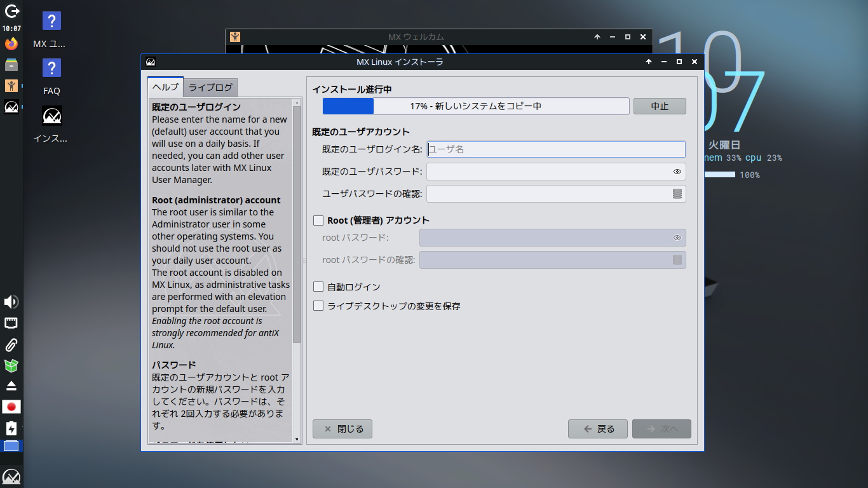Focus the 既定のユーザログイン名 field
868x488 pixels.
(x=556, y=149)
